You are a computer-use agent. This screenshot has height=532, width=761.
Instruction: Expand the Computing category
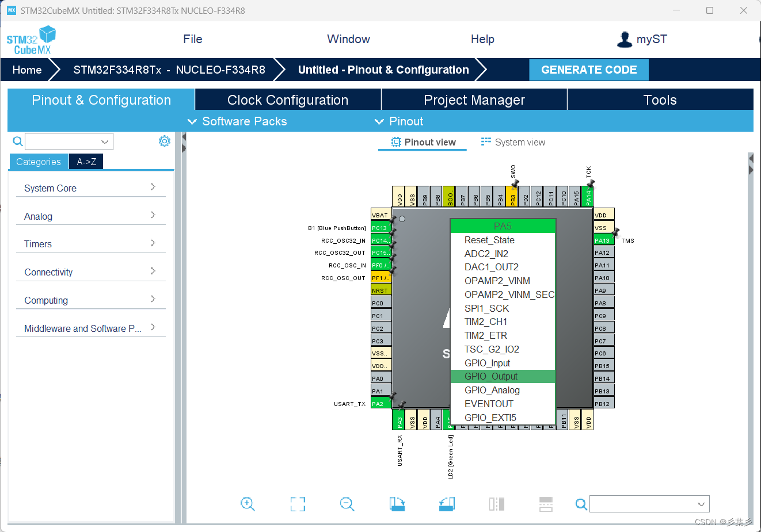point(90,300)
